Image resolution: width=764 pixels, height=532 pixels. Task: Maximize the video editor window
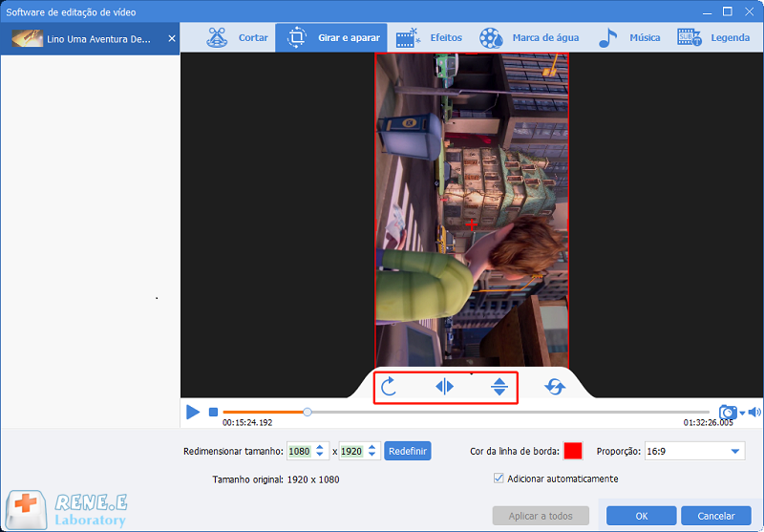pyautogui.click(x=728, y=11)
